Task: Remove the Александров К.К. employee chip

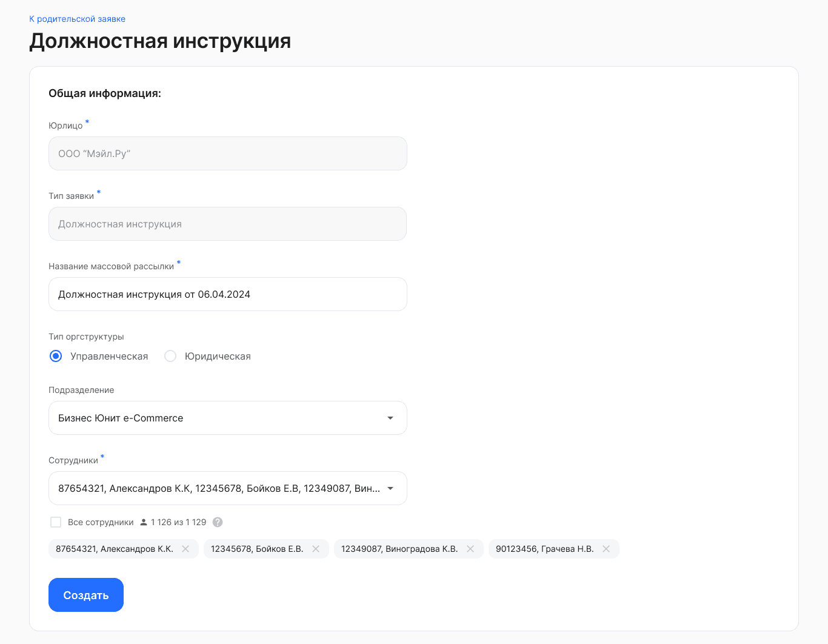Action: tap(185, 549)
